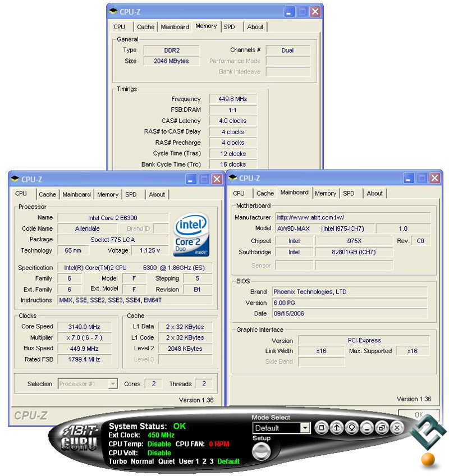Viewport: 449px width, 476px height.
Task: Click the underscore minimize icon in Abit Guru
Action: pos(366,428)
